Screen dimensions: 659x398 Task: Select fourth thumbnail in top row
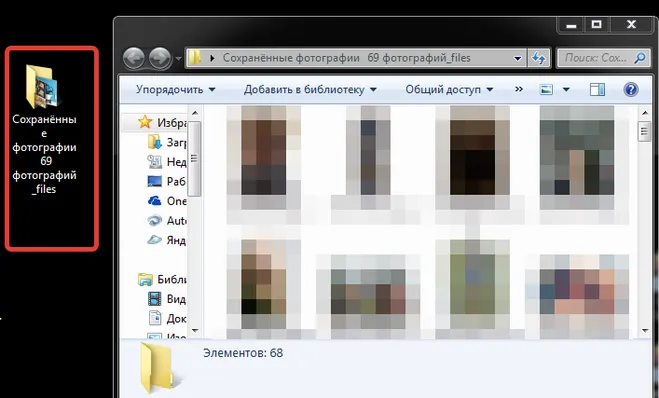[x=577, y=158]
